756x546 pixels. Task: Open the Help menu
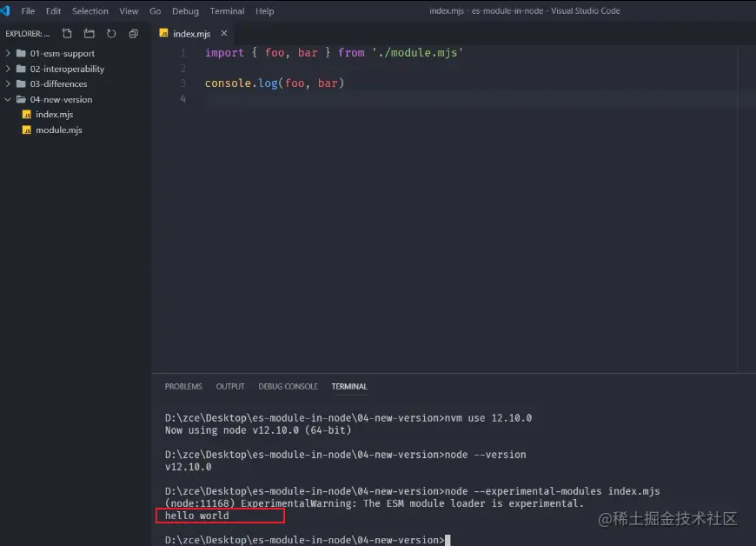coord(265,10)
